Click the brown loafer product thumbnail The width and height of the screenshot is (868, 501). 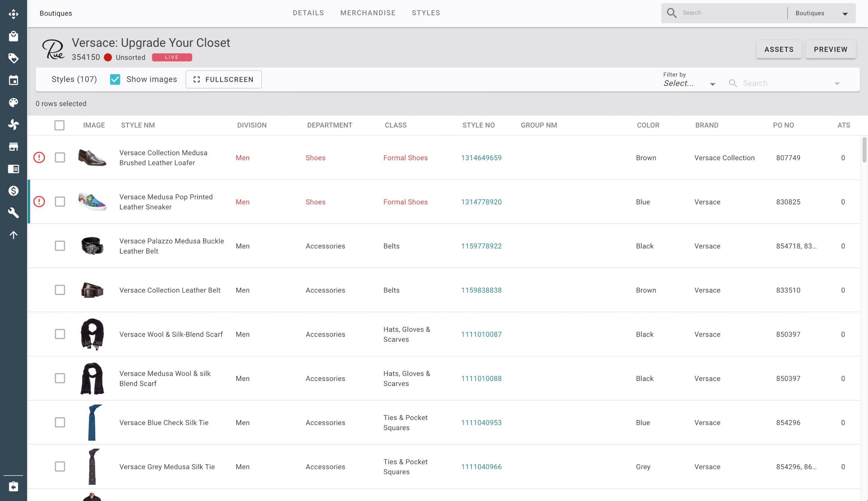(92, 158)
